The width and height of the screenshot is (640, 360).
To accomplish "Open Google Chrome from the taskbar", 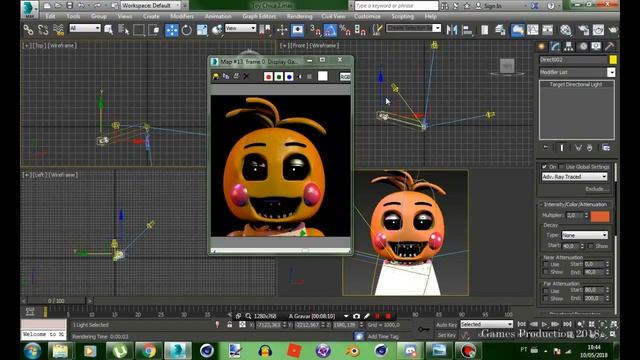I will (x=148, y=351).
